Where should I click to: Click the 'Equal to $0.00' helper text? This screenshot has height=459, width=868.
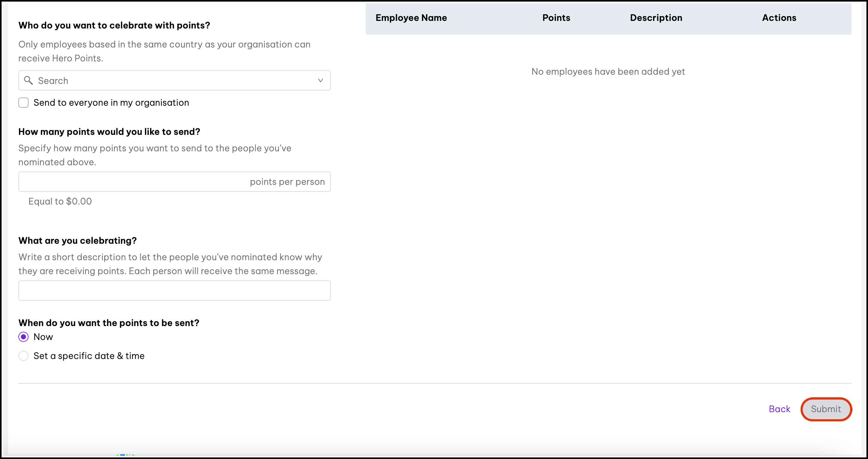point(60,201)
